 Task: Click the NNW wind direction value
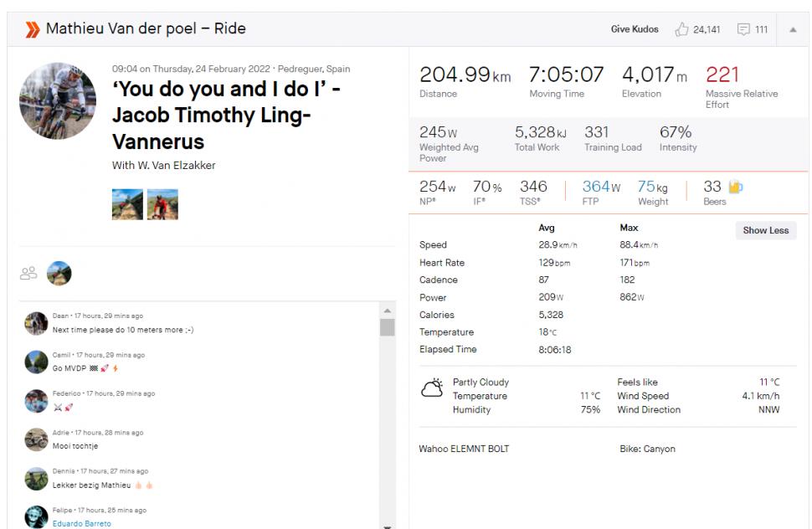[768, 409]
